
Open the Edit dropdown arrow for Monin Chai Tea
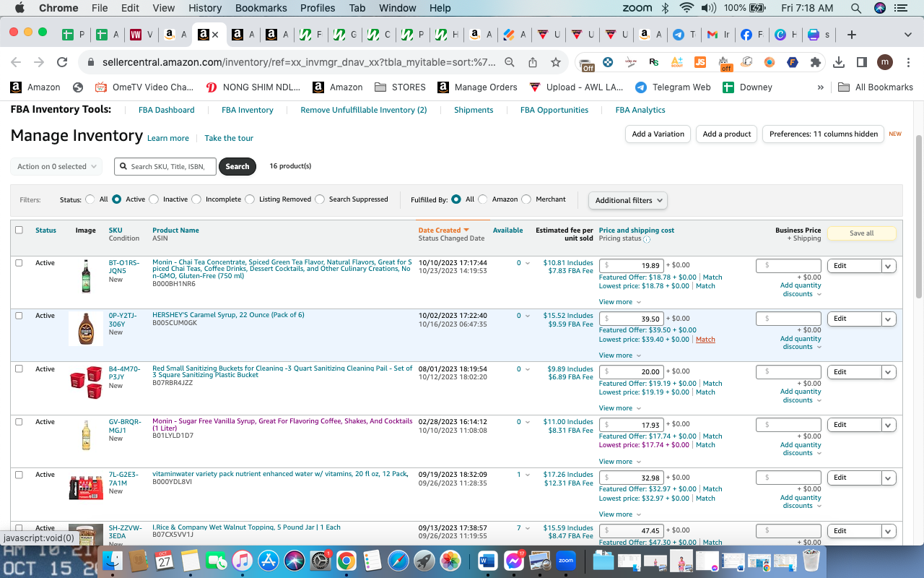point(889,266)
